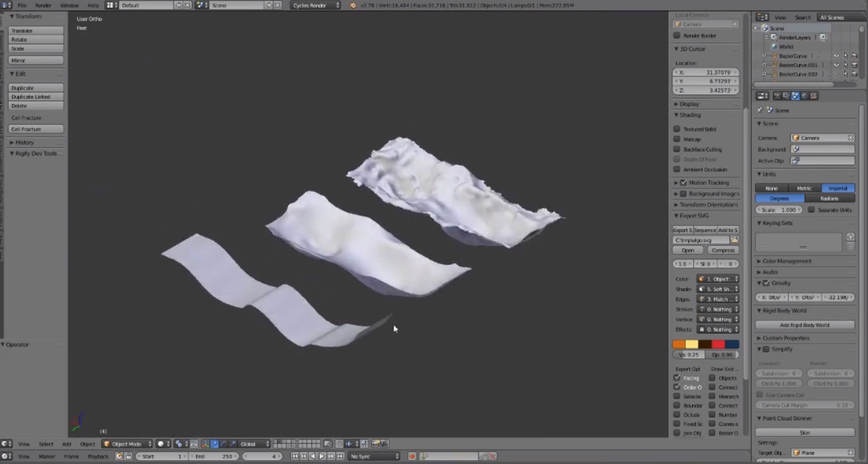The width and height of the screenshot is (868, 464).
Task: Expand the Color Management panel
Action: coord(787,261)
